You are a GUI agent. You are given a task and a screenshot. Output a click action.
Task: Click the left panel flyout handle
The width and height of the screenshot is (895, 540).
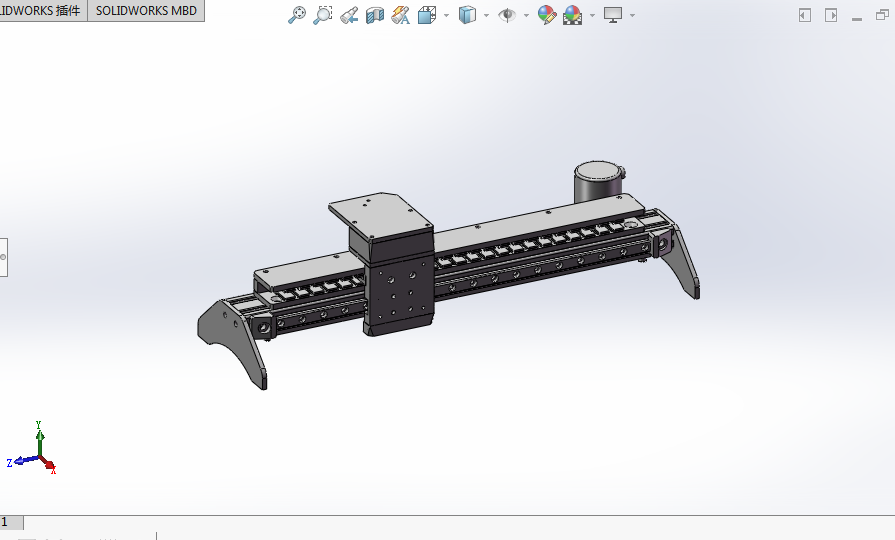point(3,257)
